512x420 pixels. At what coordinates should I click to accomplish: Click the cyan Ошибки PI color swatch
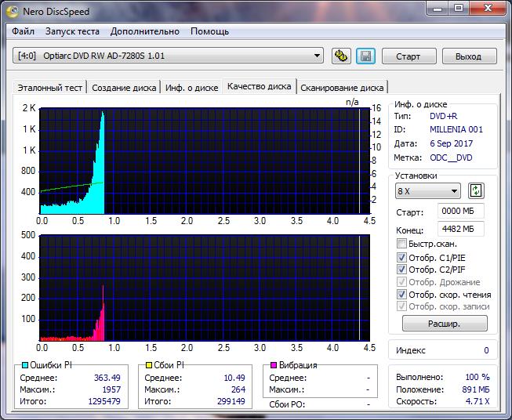tap(25, 365)
